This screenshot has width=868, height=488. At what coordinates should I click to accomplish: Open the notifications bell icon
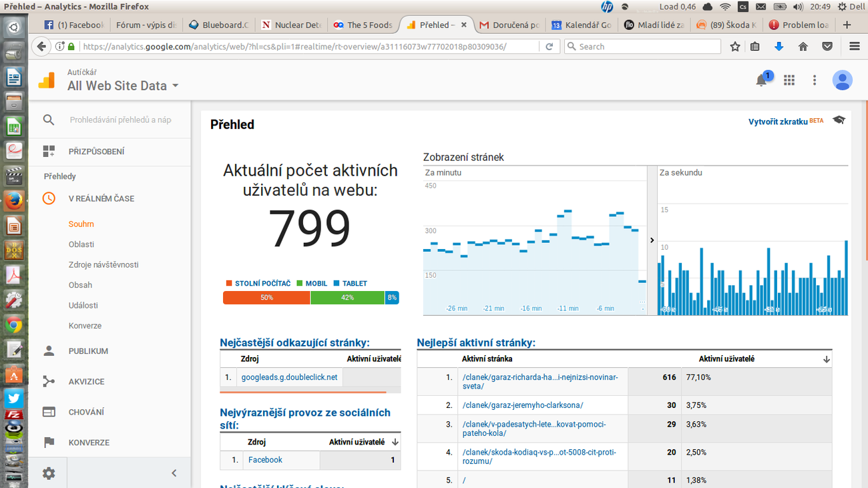coord(761,80)
